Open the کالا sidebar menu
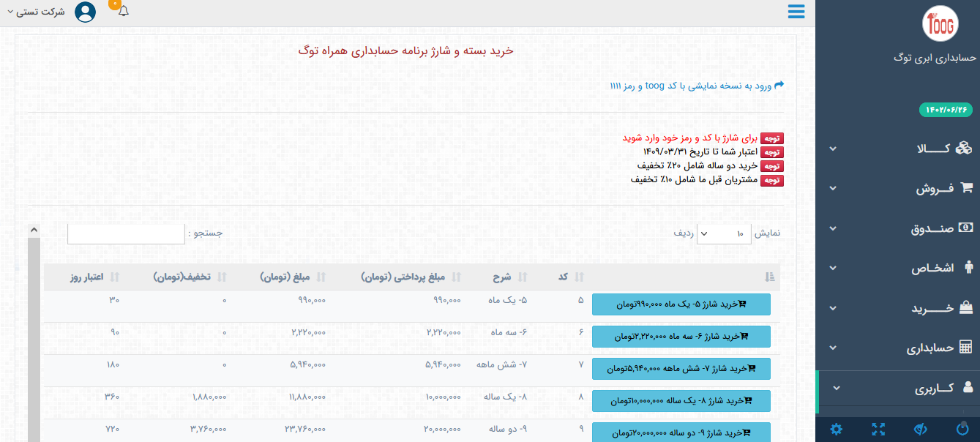This screenshot has width=980, height=442. [x=898, y=149]
